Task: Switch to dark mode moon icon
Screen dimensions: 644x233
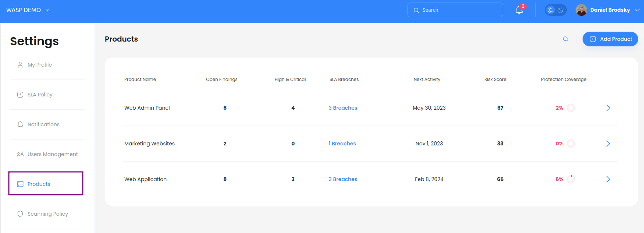Action: (561, 10)
